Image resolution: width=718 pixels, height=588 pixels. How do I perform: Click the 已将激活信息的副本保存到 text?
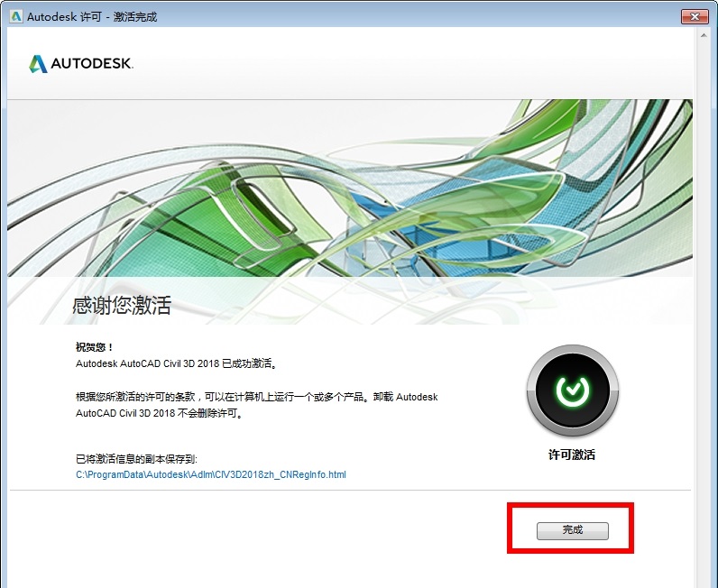pyautogui.click(x=136, y=459)
